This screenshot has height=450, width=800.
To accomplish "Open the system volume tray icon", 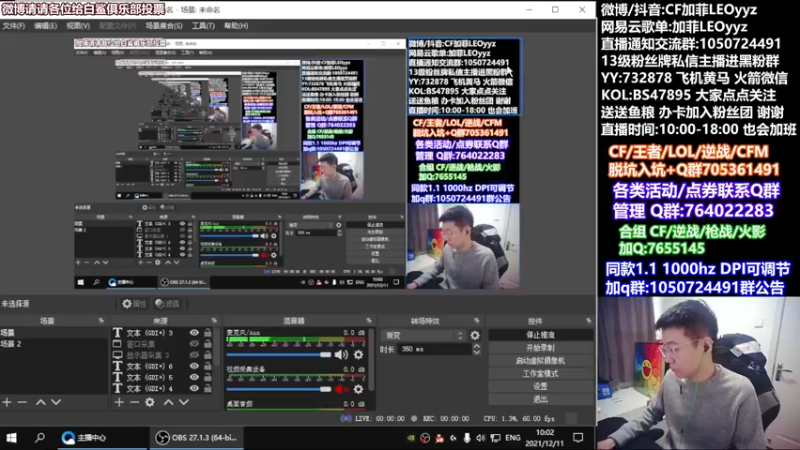I will pos(481,438).
